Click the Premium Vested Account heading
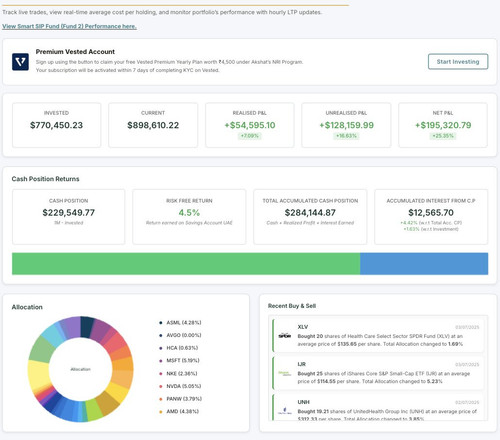Image resolution: width=500 pixels, height=440 pixels. (x=75, y=52)
